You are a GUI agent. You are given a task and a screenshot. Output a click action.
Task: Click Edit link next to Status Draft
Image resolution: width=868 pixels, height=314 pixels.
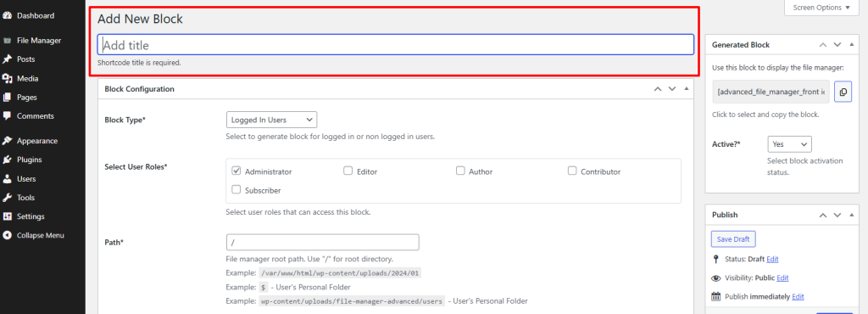click(x=772, y=259)
